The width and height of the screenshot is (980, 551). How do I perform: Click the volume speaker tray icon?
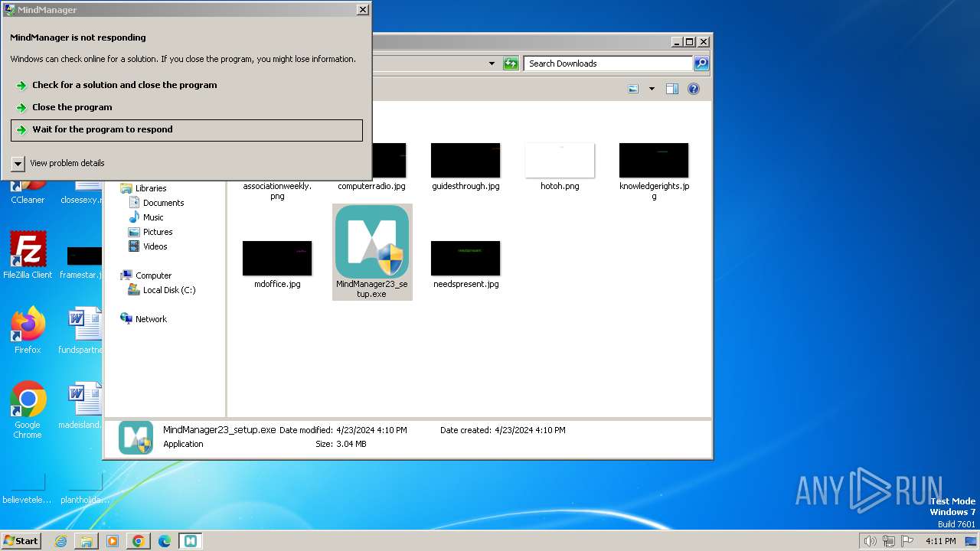tap(870, 541)
